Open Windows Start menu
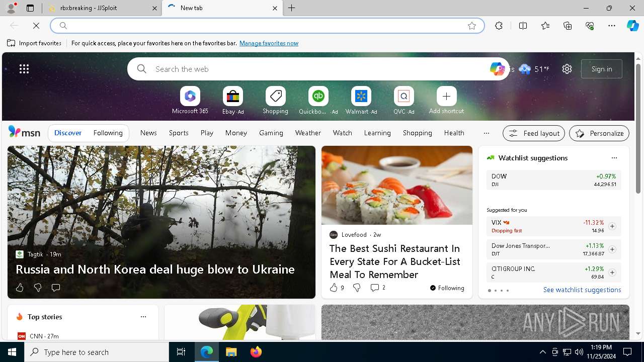644x362 pixels. point(12,352)
